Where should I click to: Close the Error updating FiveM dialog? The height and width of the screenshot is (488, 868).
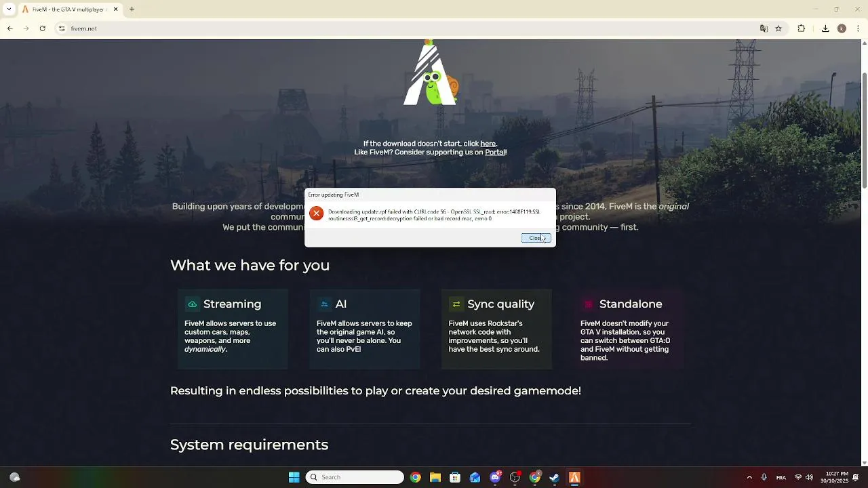coord(536,238)
